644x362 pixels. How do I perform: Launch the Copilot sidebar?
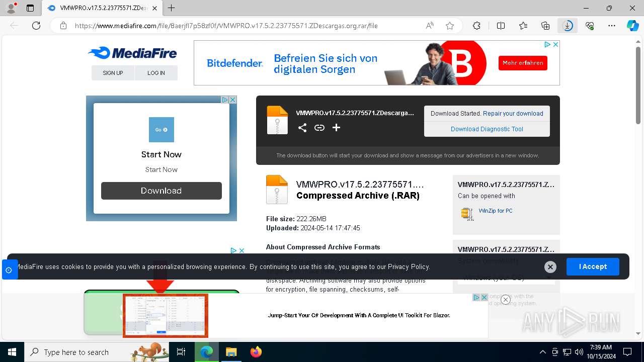tap(632, 26)
